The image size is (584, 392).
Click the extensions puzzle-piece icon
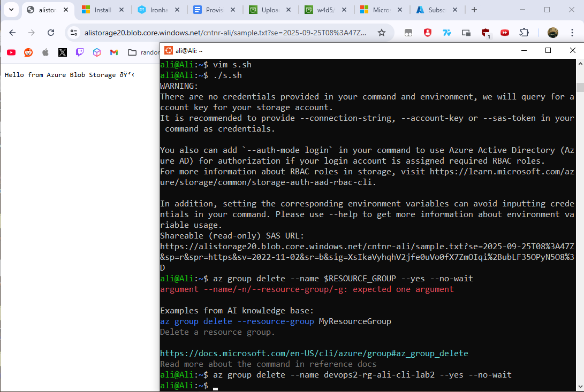coord(525,32)
